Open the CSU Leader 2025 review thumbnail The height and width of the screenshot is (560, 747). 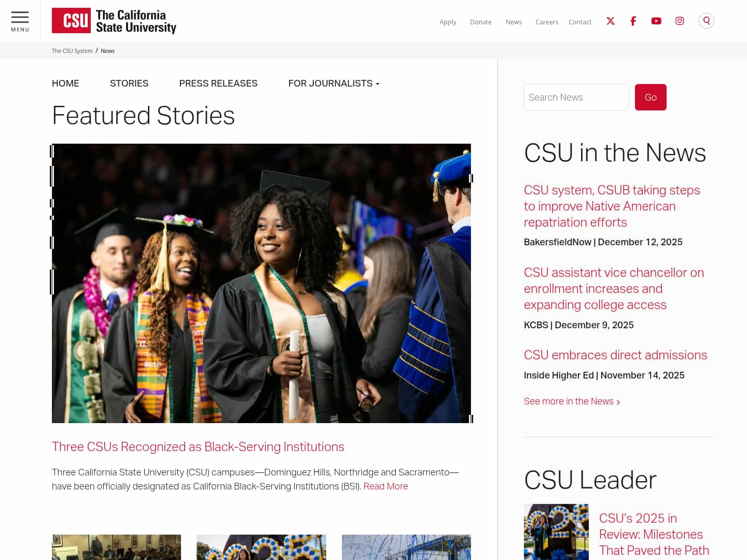[556, 532]
